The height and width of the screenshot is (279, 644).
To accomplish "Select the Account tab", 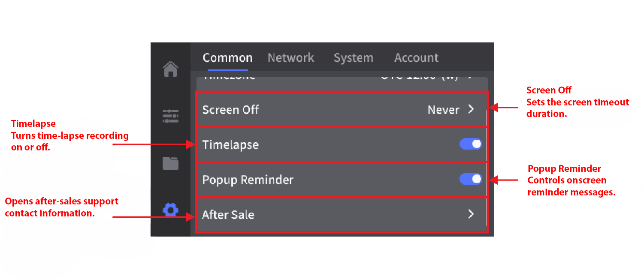I will point(416,57).
